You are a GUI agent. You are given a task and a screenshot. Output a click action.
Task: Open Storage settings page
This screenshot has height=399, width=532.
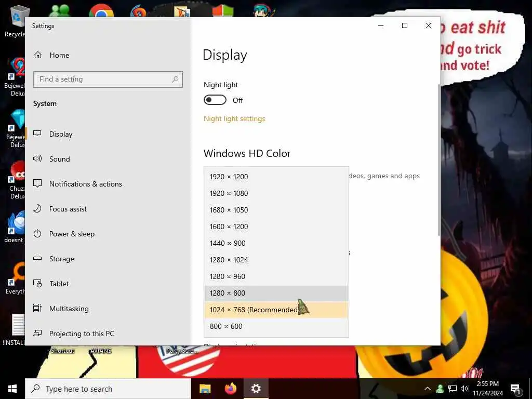pyautogui.click(x=108, y=259)
